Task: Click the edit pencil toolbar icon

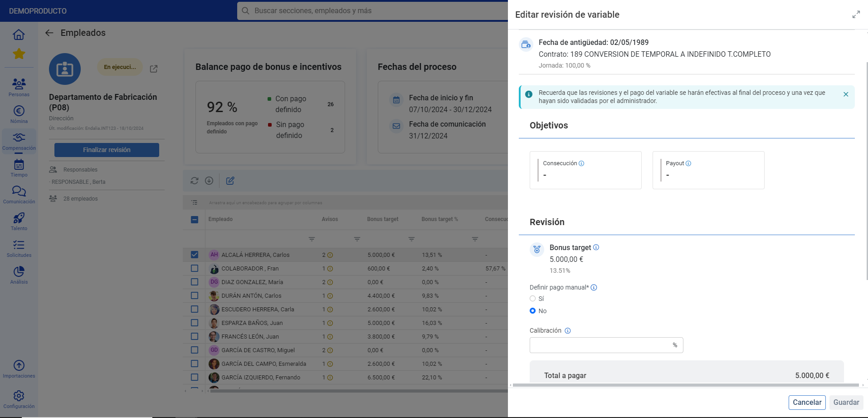Action: pyautogui.click(x=230, y=181)
